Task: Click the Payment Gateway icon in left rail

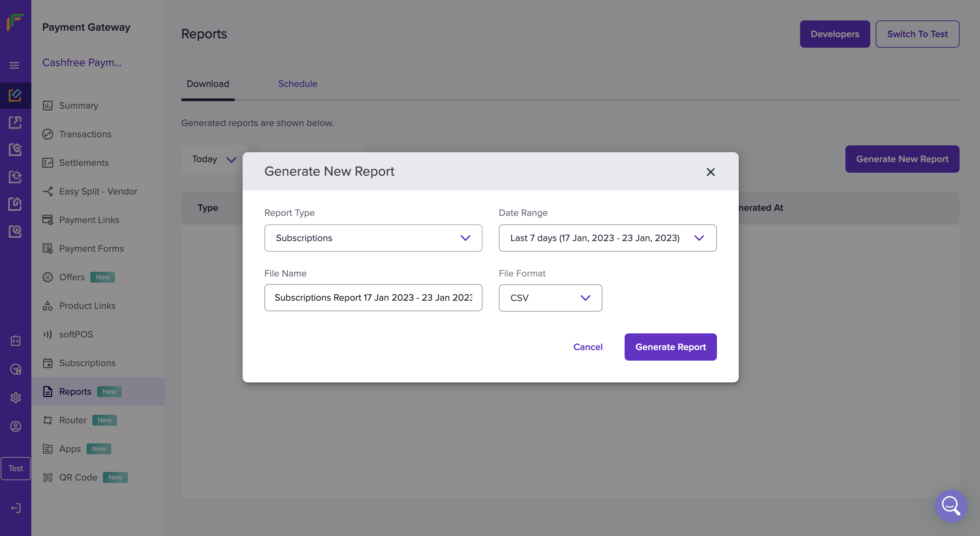Action: (x=15, y=95)
